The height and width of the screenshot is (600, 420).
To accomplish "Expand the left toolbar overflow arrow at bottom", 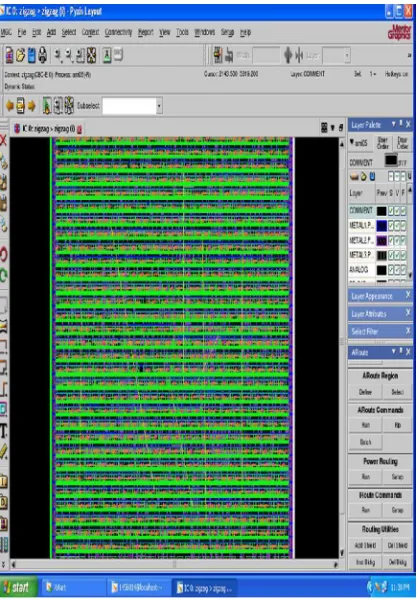I will pos(3,564).
